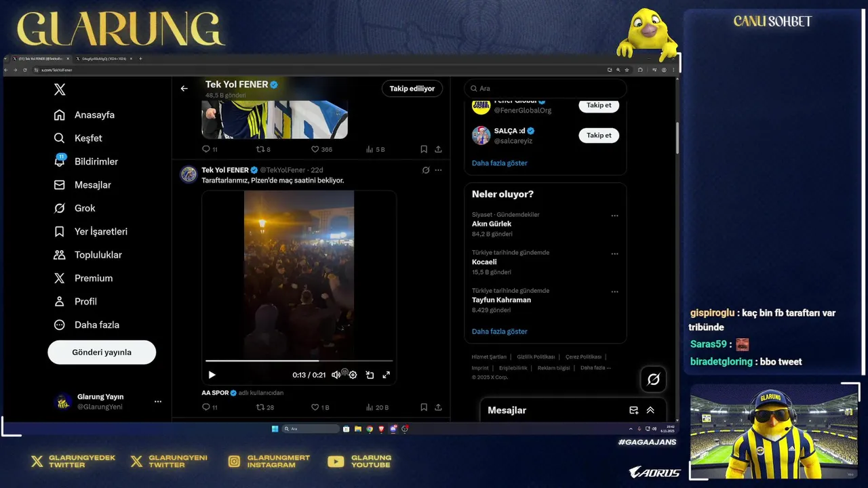Click the browser address bar

(319, 70)
